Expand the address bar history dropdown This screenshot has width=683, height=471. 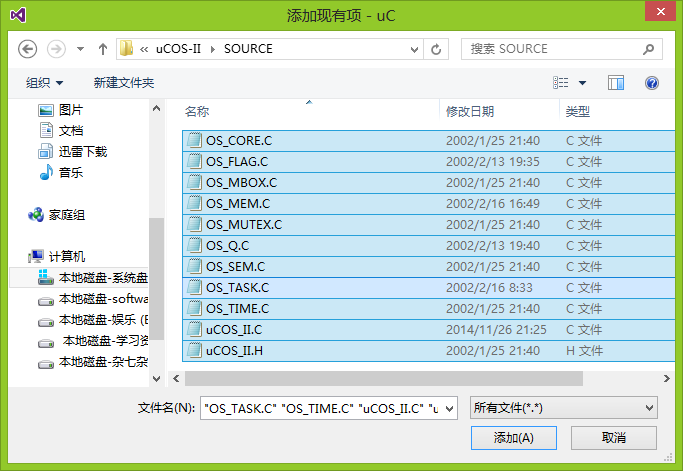coord(415,50)
